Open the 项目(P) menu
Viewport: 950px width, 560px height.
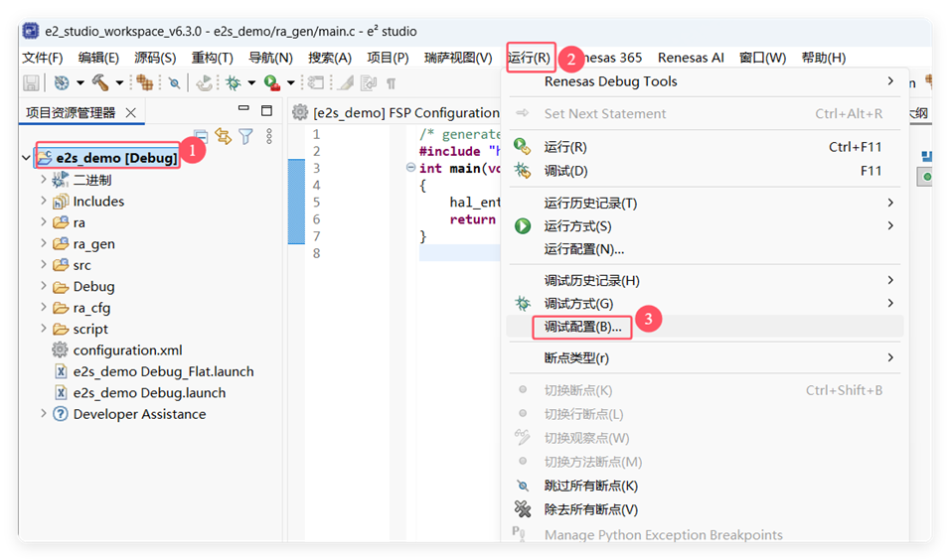click(x=388, y=58)
